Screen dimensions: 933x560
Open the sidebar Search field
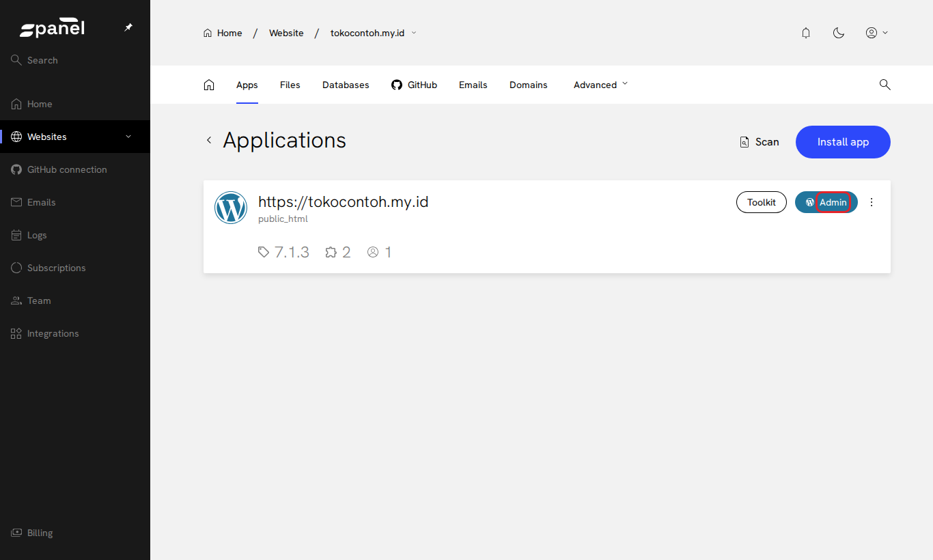pos(75,60)
